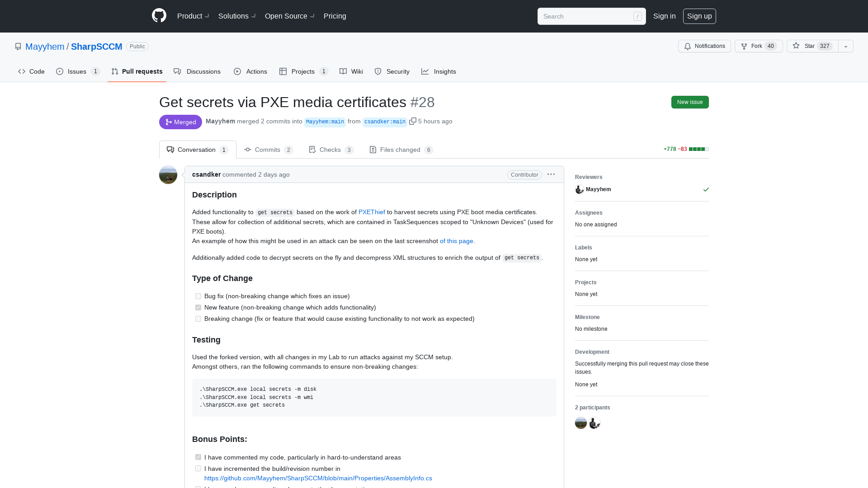
Task: Click the Fork count 40
Action: (771, 46)
